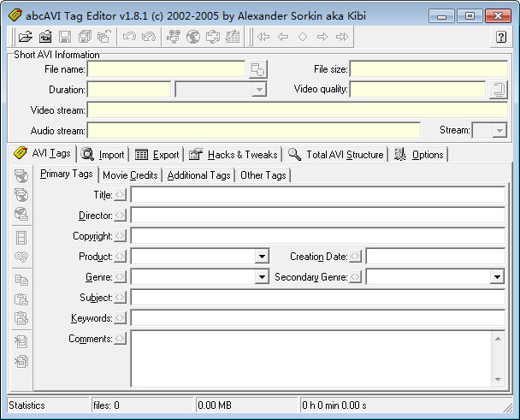Click the save all files icon
520x420 pixels.
point(85,37)
